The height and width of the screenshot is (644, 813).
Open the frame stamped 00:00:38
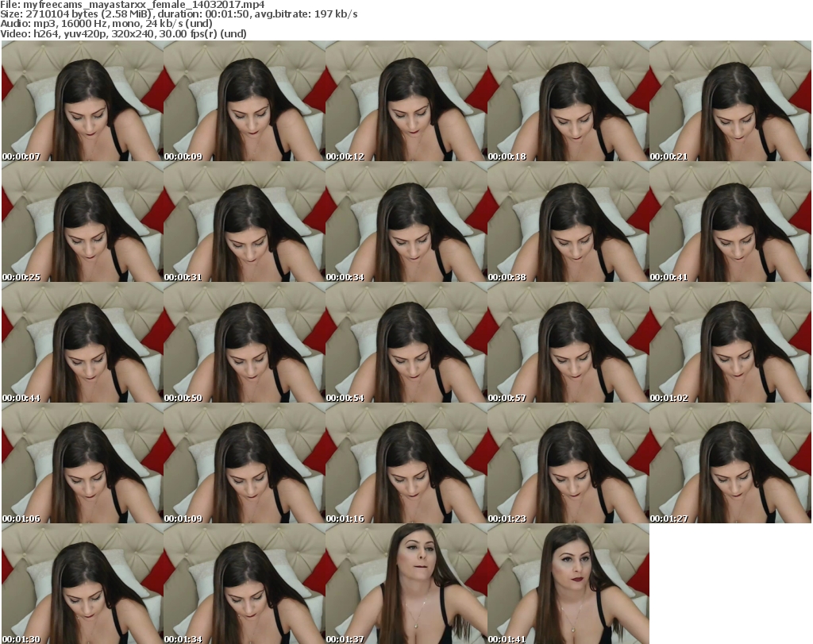[568, 222]
